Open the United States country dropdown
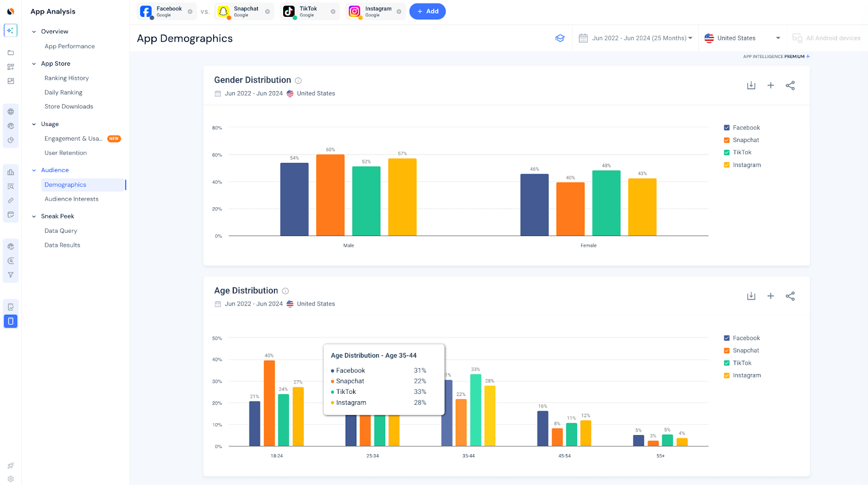The width and height of the screenshot is (868, 485). pyautogui.click(x=742, y=38)
